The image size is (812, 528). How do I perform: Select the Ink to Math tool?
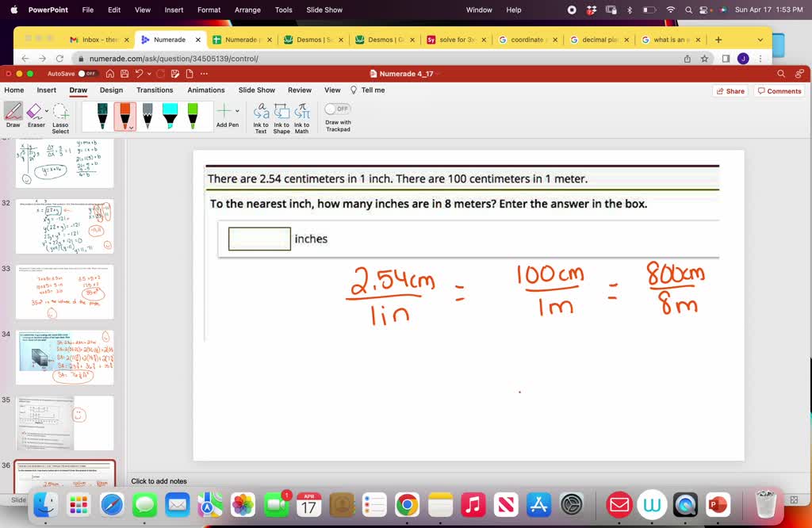[301, 115]
